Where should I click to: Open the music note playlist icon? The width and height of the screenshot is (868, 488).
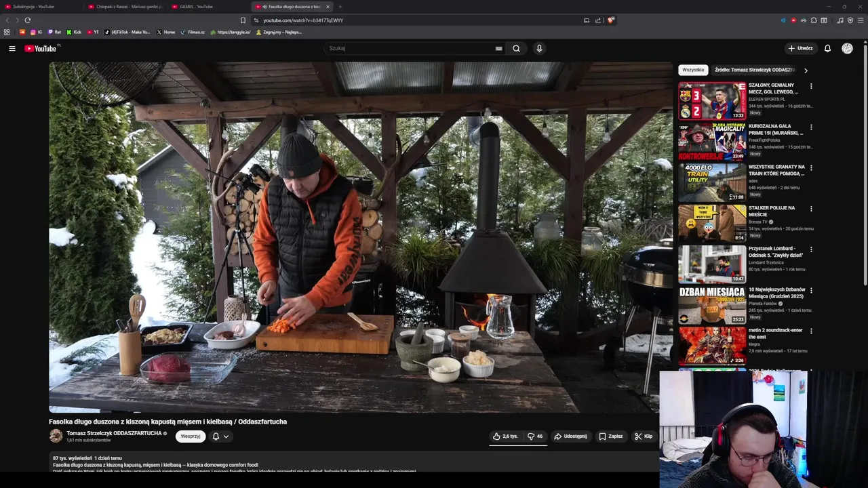840,20
